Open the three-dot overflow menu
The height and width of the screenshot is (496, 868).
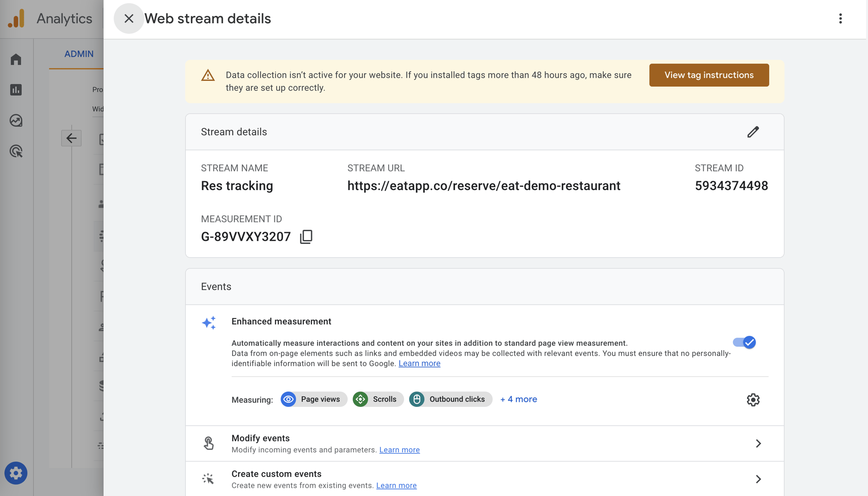point(840,18)
